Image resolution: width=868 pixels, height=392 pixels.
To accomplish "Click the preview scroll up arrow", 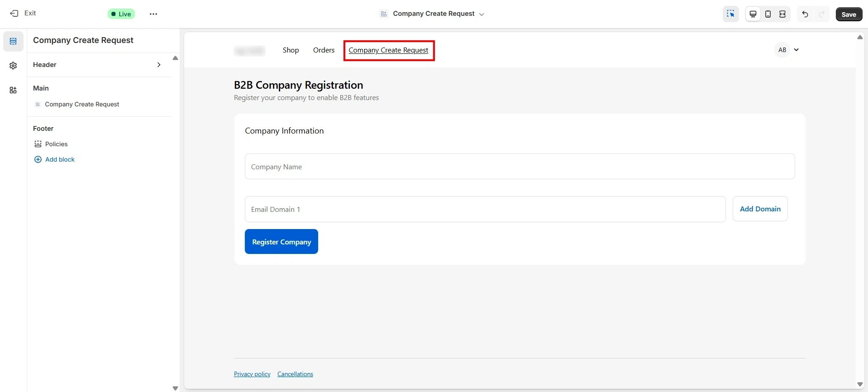I will click(860, 37).
